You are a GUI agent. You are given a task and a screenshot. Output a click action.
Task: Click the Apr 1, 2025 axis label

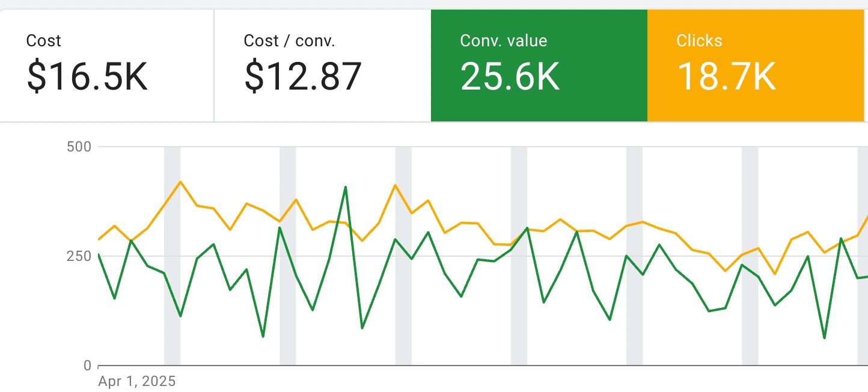(136, 381)
